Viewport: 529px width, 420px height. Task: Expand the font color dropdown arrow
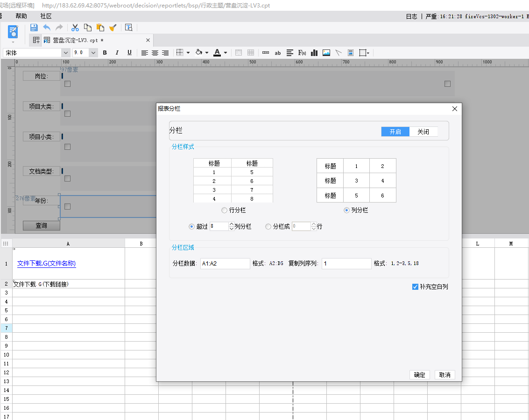[226, 53]
